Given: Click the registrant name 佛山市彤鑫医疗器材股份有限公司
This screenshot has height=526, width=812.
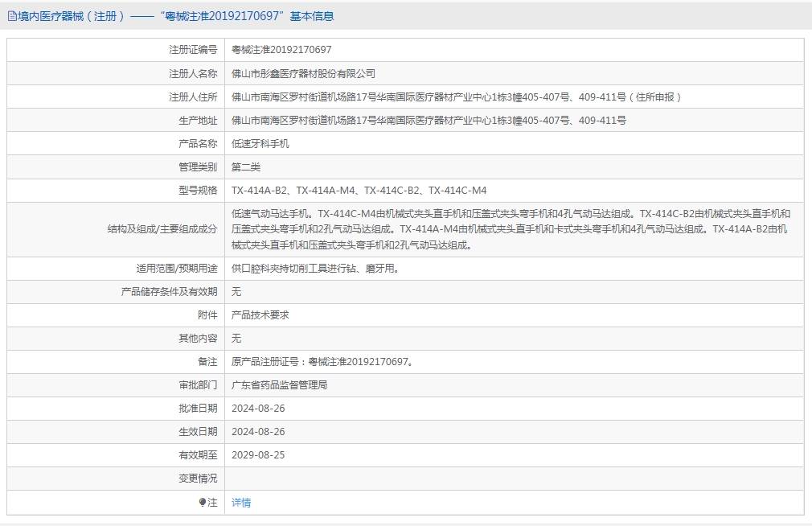Looking at the screenshot, I should click(x=303, y=73).
